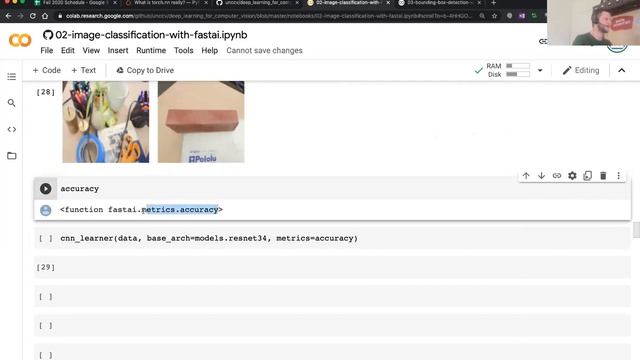Open the Tools menu
The image size is (640, 360).
[x=183, y=51]
